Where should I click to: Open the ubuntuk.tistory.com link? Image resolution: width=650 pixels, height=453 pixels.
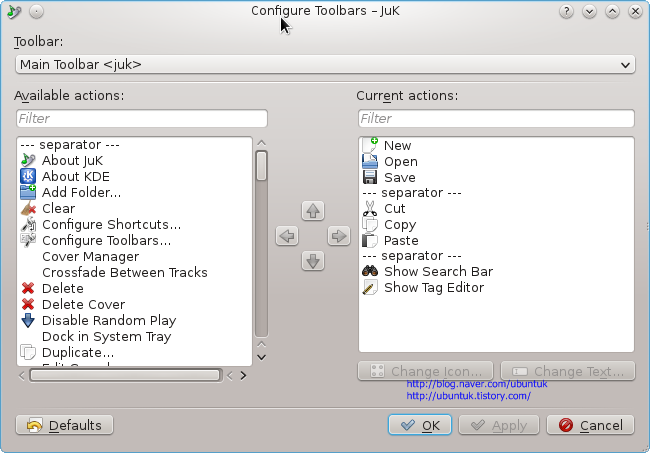click(468, 396)
